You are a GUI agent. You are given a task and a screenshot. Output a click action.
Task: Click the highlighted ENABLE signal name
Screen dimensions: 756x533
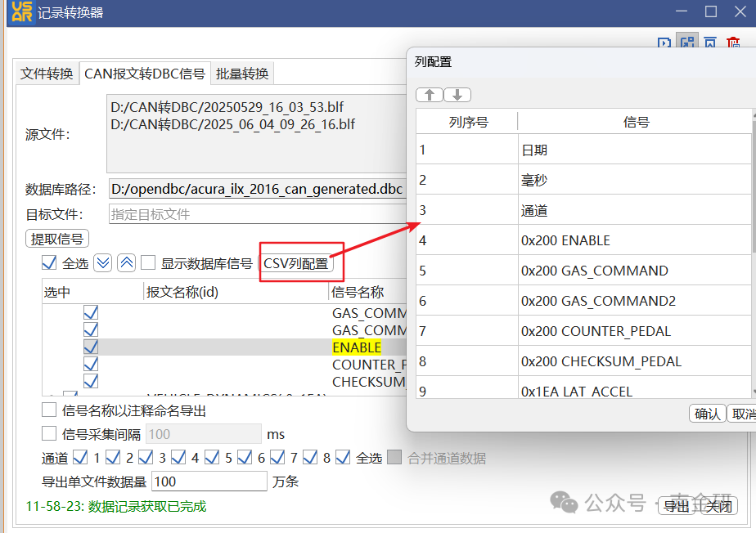point(357,347)
